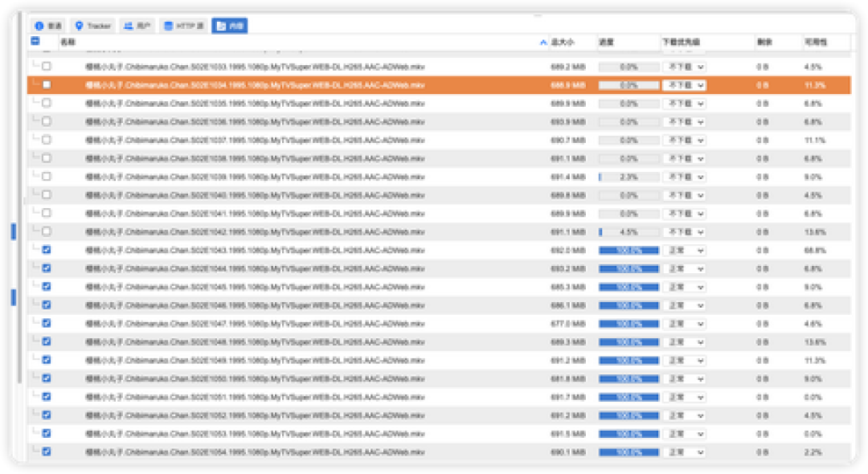Sort by the total size (总大小) column header
Screen dimensions: 868x474
pos(563,42)
